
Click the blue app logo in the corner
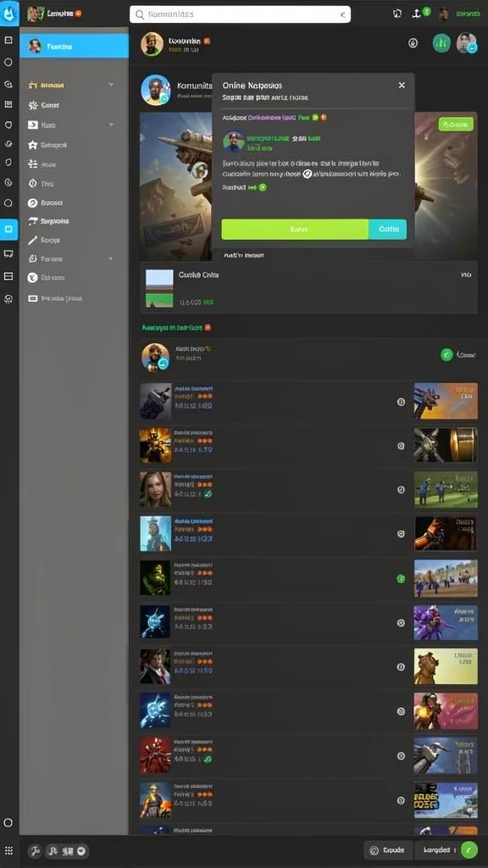9,14
